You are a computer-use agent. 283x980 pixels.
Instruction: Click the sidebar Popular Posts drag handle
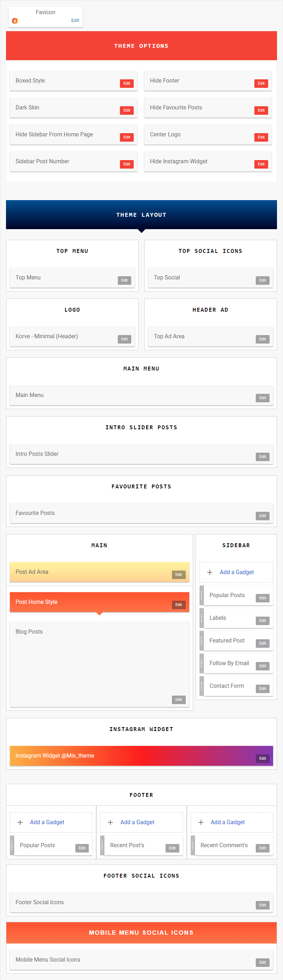pyautogui.click(x=202, y=595)
